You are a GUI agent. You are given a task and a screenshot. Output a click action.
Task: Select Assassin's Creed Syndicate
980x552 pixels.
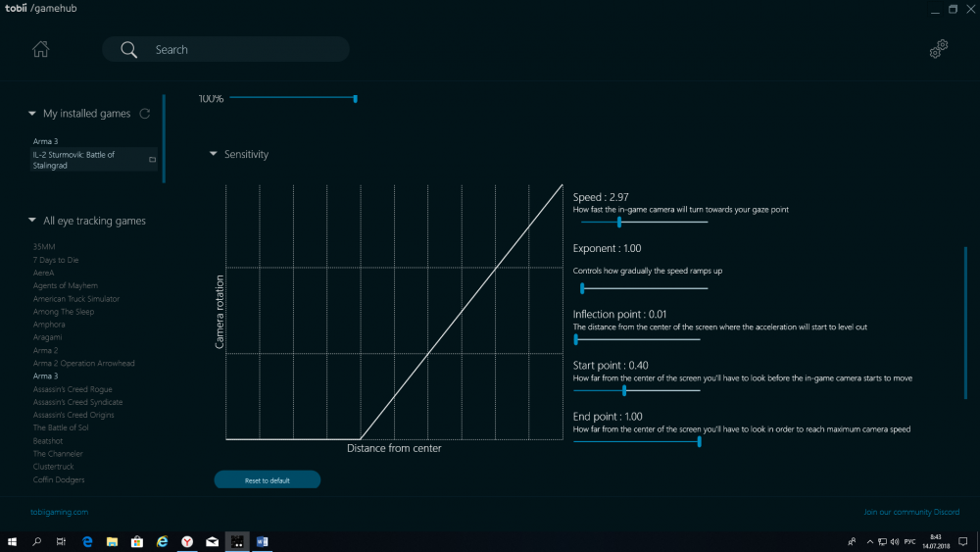[77, 402]
